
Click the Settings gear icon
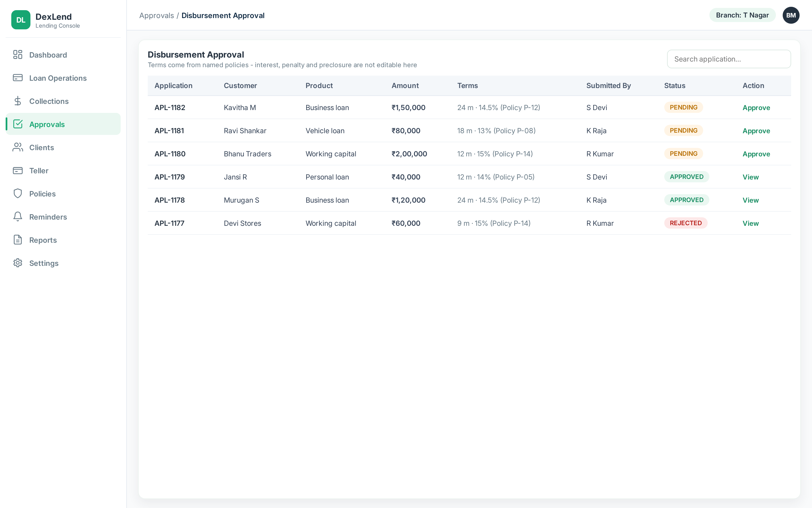coord(18,263)
